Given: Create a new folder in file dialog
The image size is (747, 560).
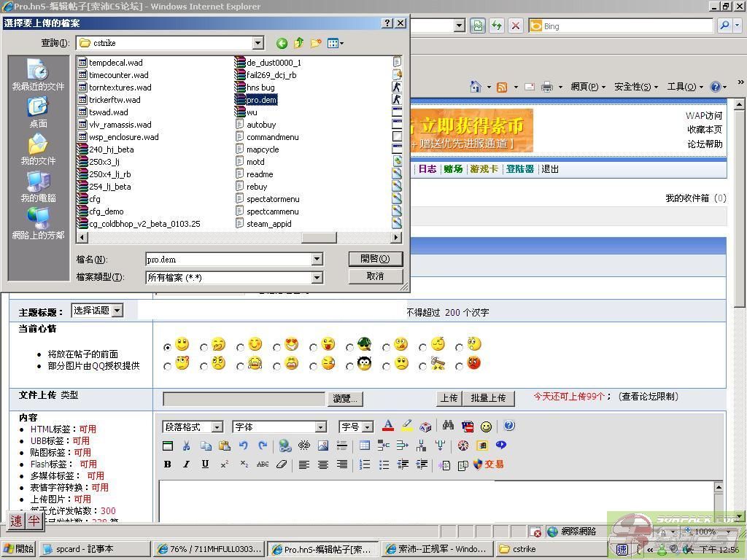Looking at the screenshot, I should (316, 44).
